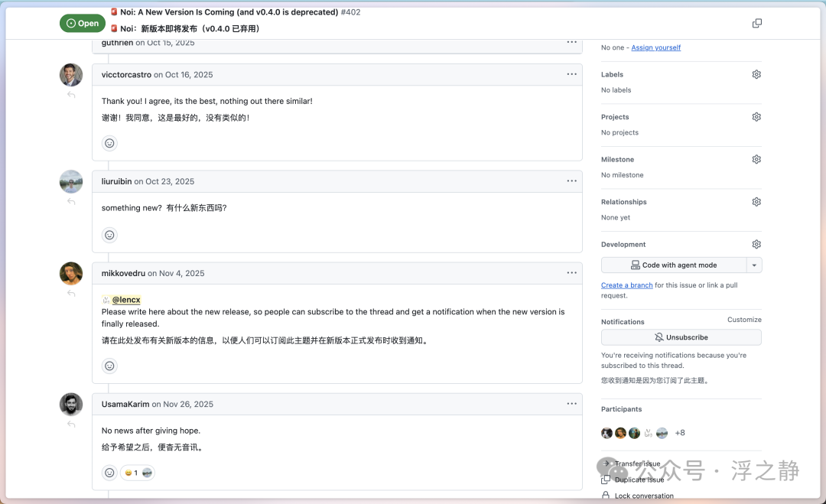
Task: Open vicctorcastro's username link
Action: (126, 75)
